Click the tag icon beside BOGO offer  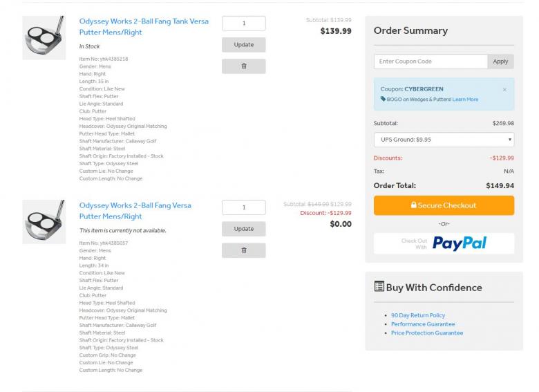(x=383, y=99)
